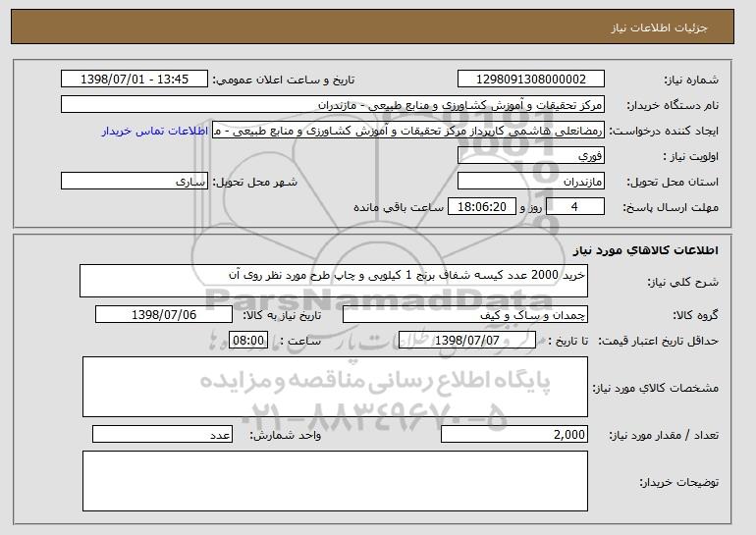Click the حداقل تاریخ اعتبار قیمت label
756x535 pixels.
(658, 341)
